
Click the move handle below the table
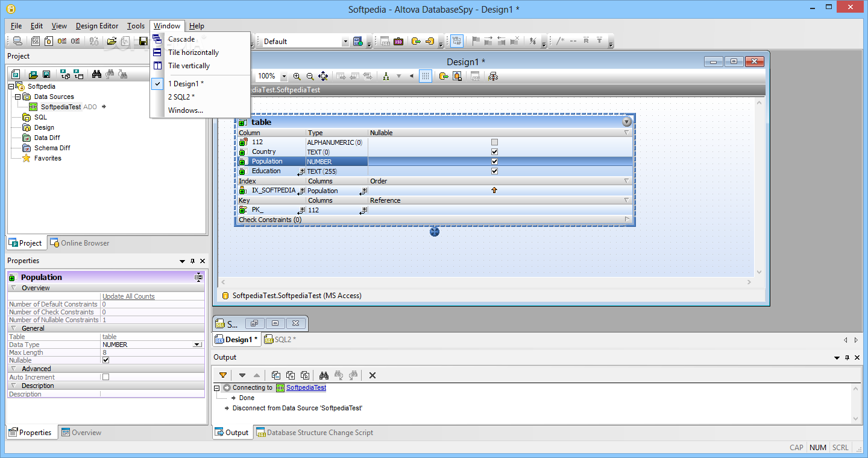pyautogui.click(x=435, y=232)
